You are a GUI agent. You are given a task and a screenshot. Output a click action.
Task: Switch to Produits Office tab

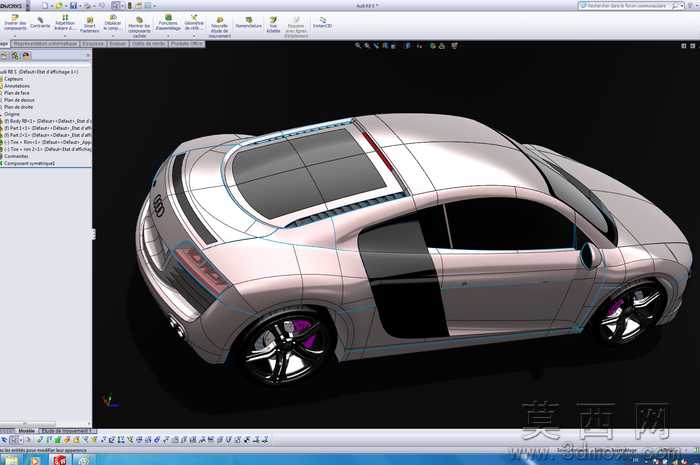187,44
